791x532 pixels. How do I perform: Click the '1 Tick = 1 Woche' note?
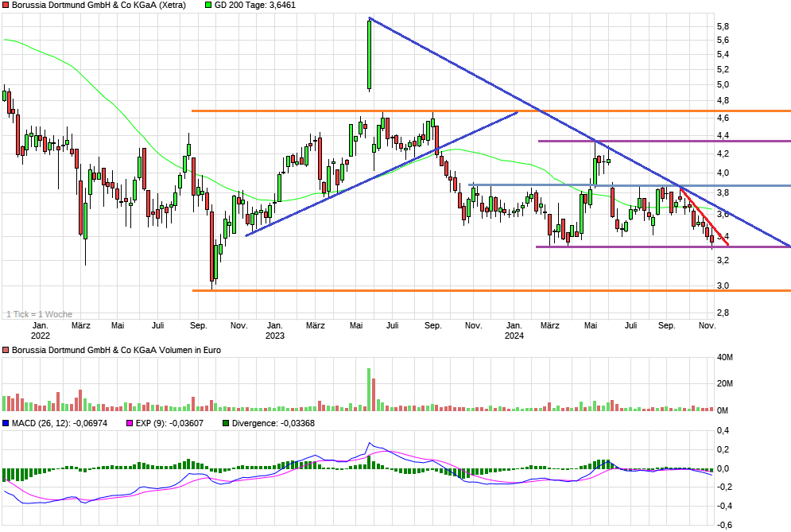coord(39,314)
